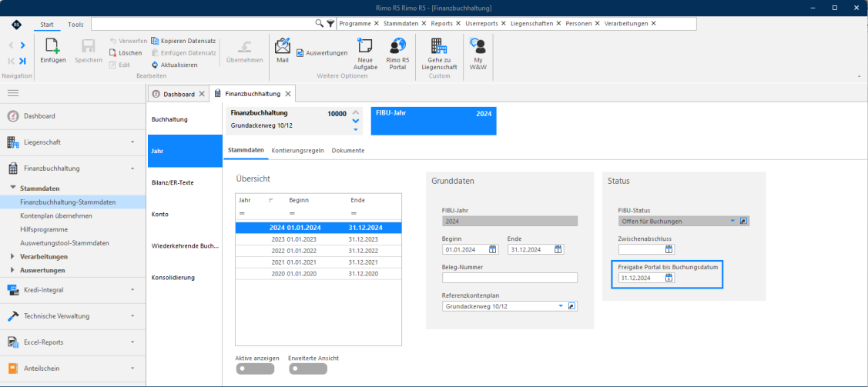Select the 2021 row in Übersicht
This screenshot has width=868, height=387.
(318, 262)
